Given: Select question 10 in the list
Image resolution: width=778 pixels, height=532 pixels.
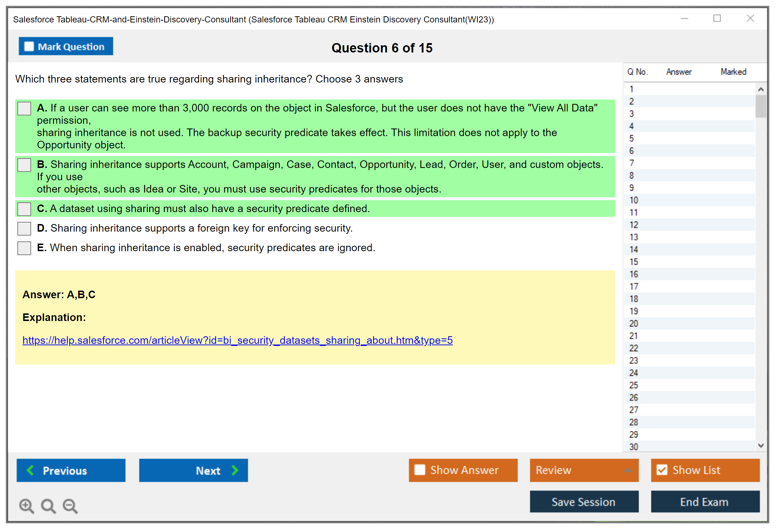Looking at the screenshot, I should point(634,200).
